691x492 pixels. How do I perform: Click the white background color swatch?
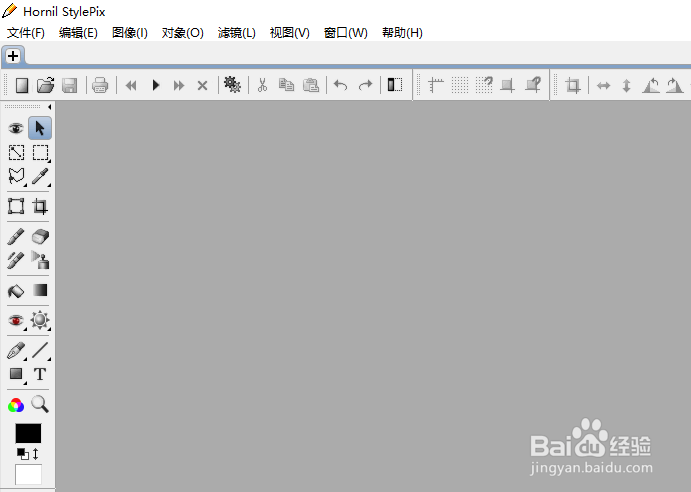(28, 474)
